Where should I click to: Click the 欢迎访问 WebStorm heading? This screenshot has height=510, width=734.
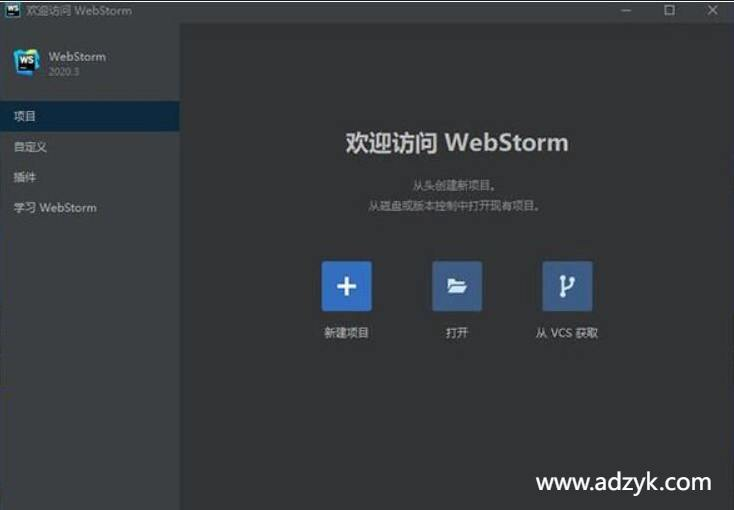coord(457,142)
